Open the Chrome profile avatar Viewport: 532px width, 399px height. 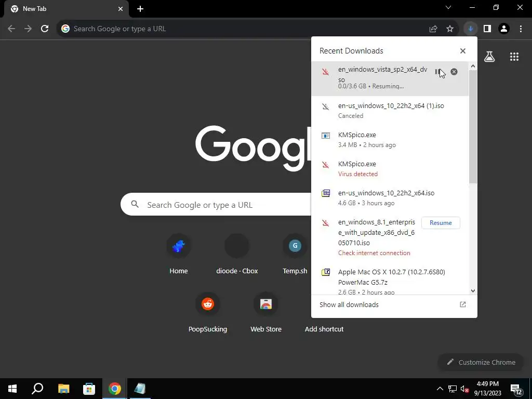click(x=504, y=29)
